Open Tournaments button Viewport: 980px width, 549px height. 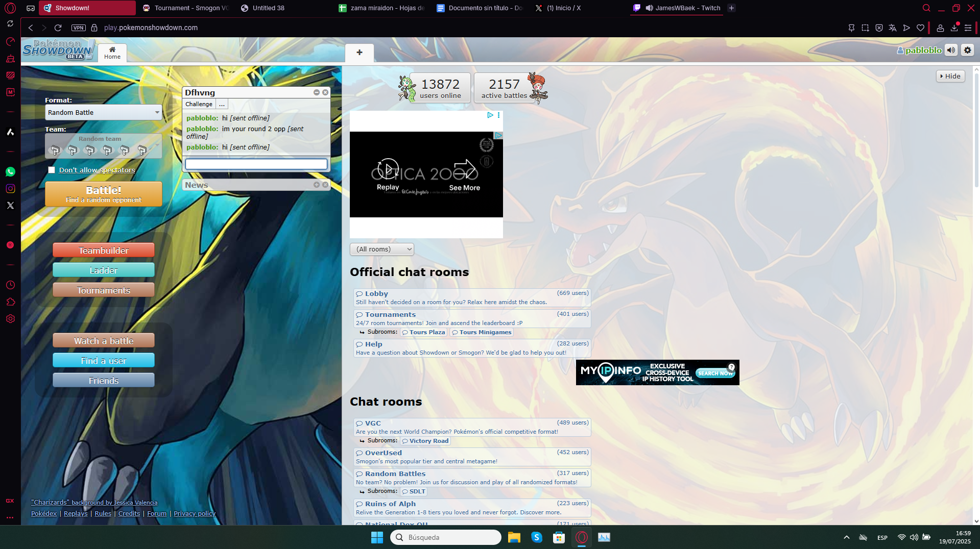(104, 290)
